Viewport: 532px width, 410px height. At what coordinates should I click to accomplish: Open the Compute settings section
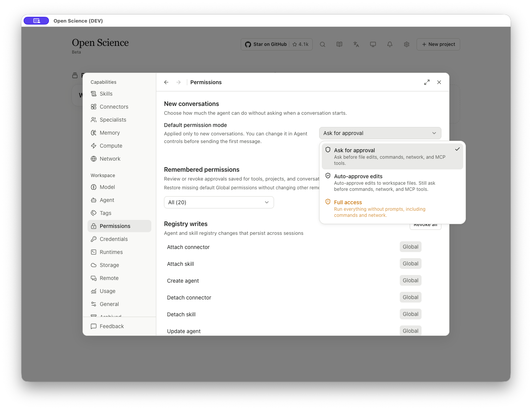coord(119,146)
